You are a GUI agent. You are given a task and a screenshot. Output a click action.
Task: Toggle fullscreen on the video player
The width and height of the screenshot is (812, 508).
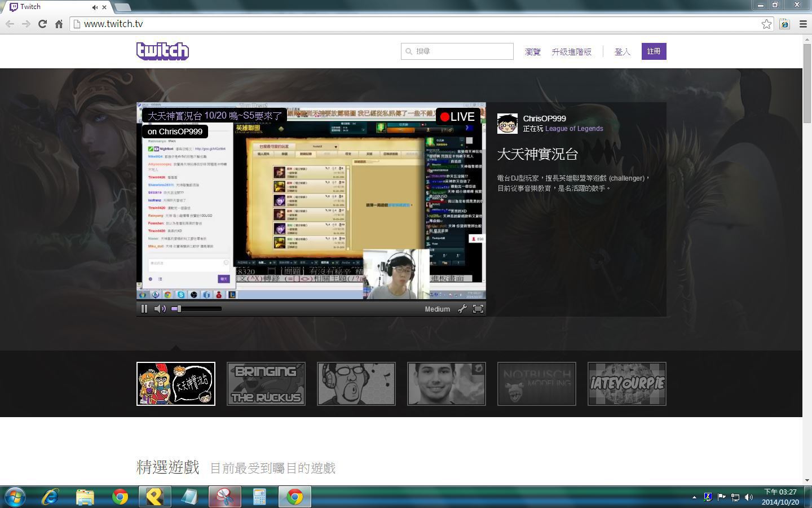click(478, 309)
